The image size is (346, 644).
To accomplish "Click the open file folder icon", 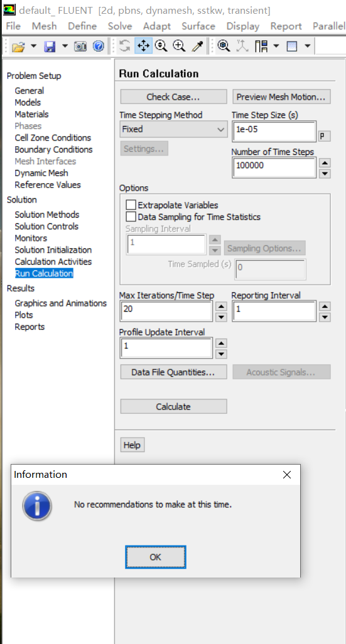I will pyautogui.click(x=18, y=46).
